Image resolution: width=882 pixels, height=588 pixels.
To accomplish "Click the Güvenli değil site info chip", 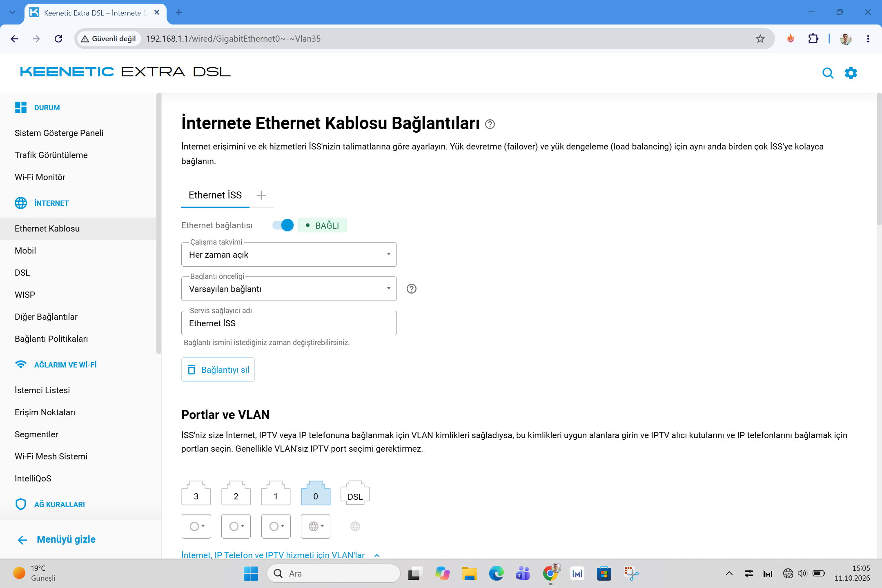I will click(x=108, y=39).
